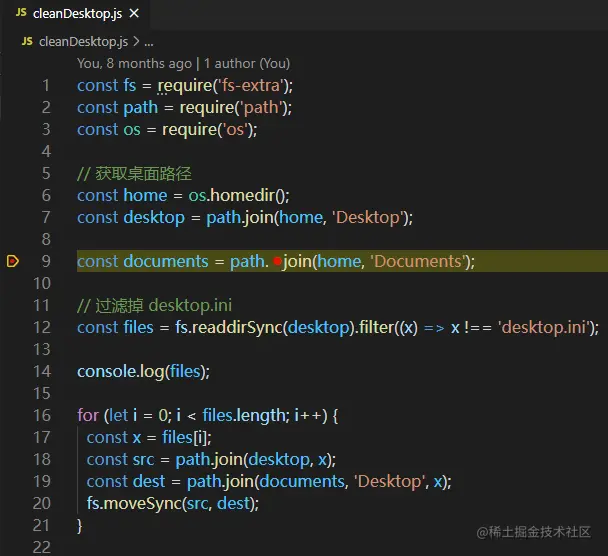
Task: Close the cleanDesktop.js tab
Action: point(134,14)
